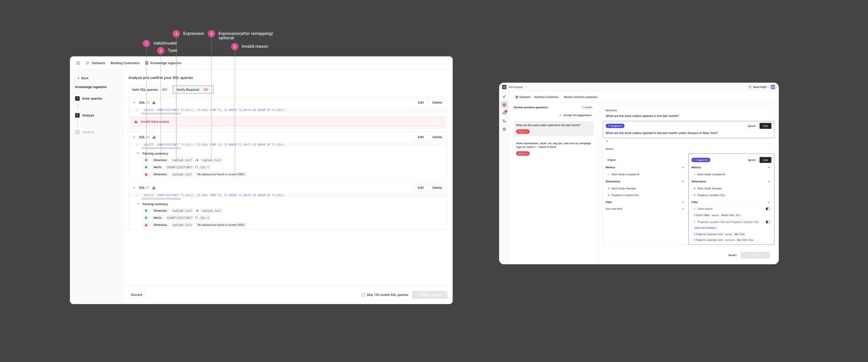Viewport: 868px width, 362px height.
Task: Open the git branch icon in Vertexbase sidebar
Action: click(504, 121)
